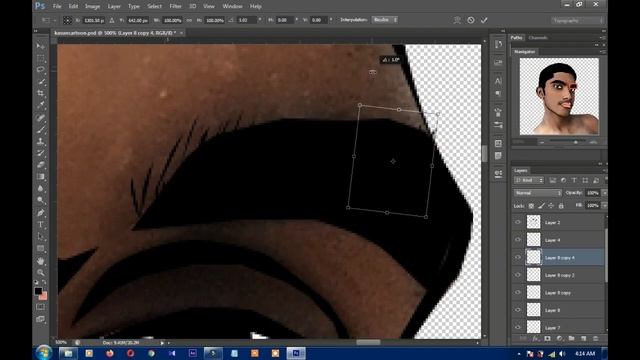Add a layer mask
The width and height of the screenshot is (640, 360).
(547, 338)
